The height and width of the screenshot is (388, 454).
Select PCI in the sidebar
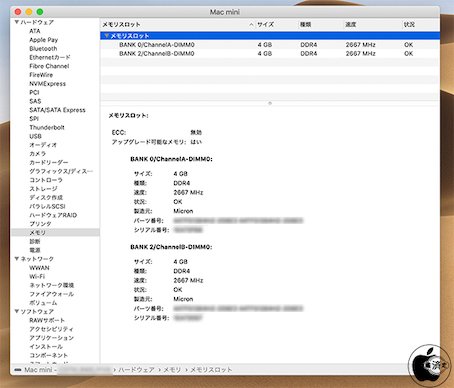click(x=34, y=92)
